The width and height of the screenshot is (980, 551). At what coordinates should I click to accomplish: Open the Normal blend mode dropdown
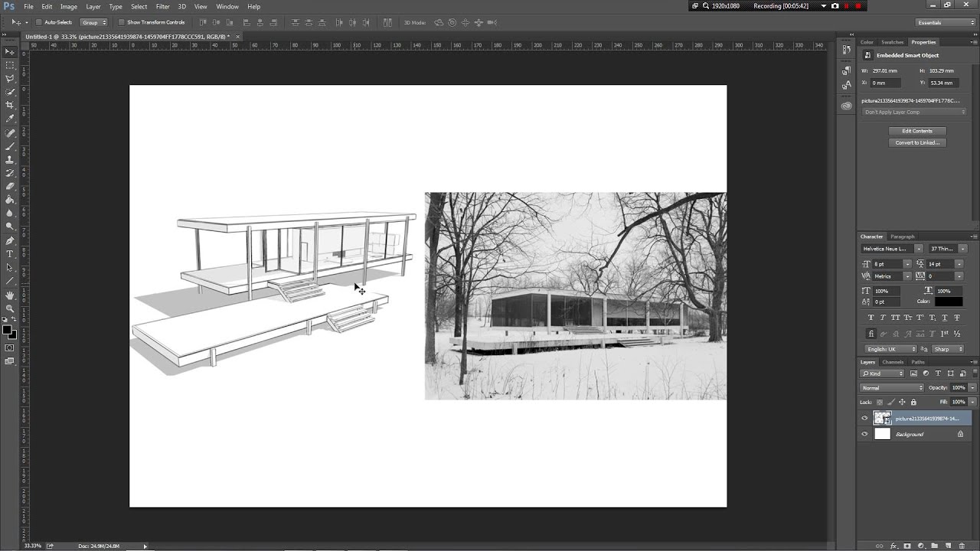(x=893, y=388)
